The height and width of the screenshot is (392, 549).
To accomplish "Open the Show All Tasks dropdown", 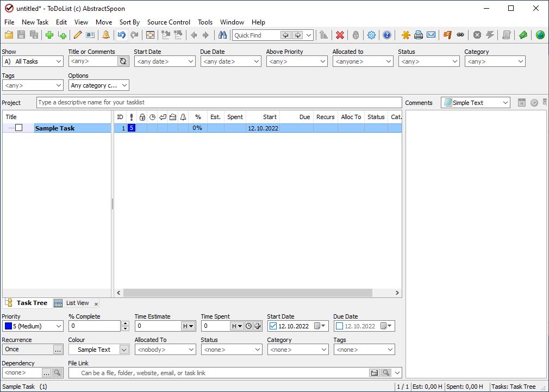I will pos(33,61).
